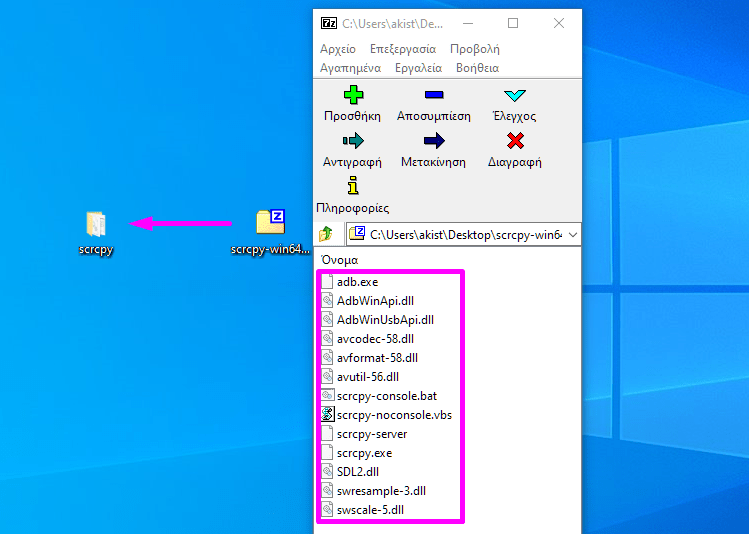Open the Βοήθεια menu
This screenshot has width=749, height=534.
point(477,68)
